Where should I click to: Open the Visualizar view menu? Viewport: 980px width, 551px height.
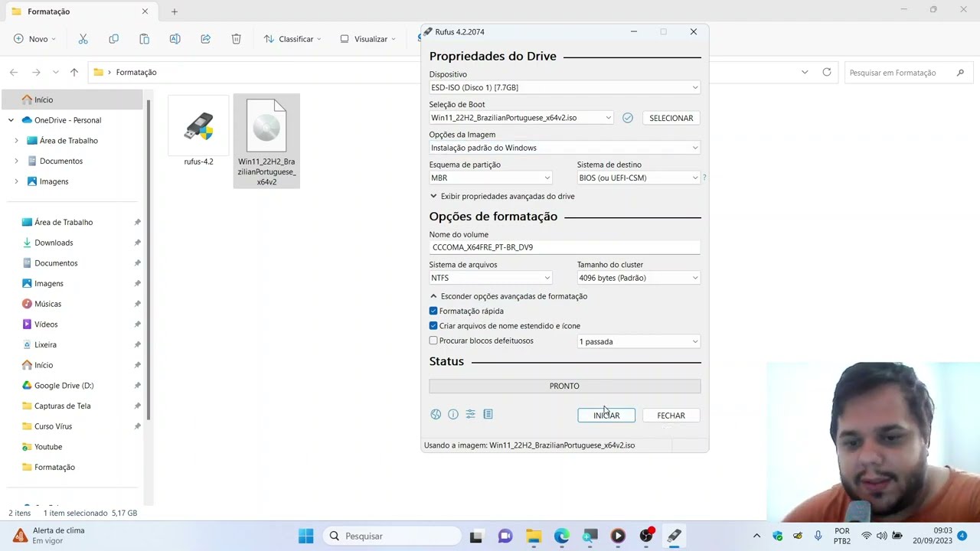click(368, 39)
